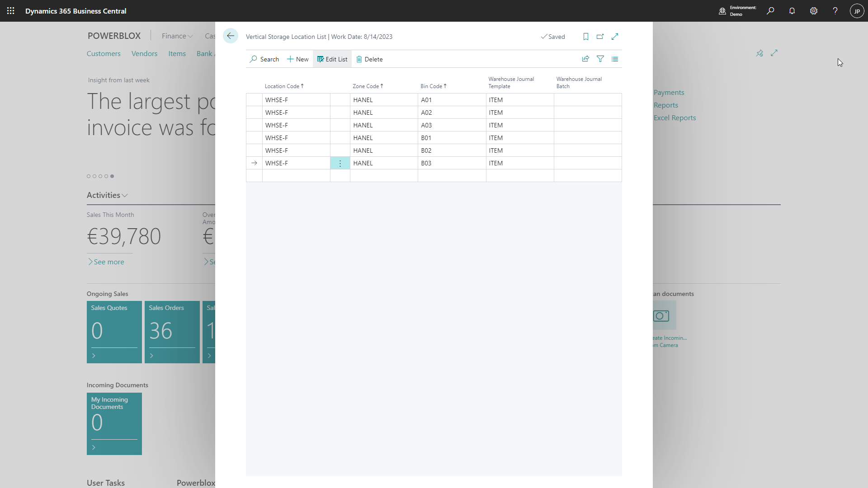Image resolution: width=868 pixels, height=488 pixels.
Task: Open the Vendors link
Action: point(144,53)
